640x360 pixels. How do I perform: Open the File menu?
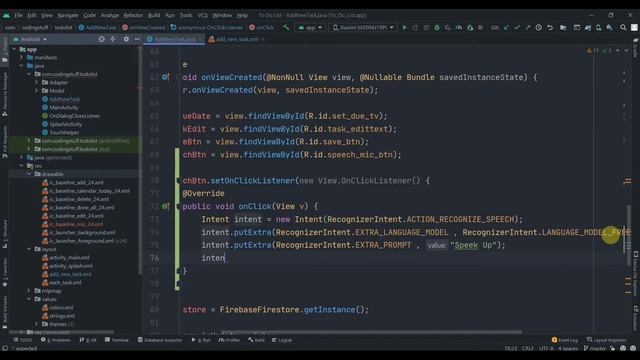coord(18,15)
